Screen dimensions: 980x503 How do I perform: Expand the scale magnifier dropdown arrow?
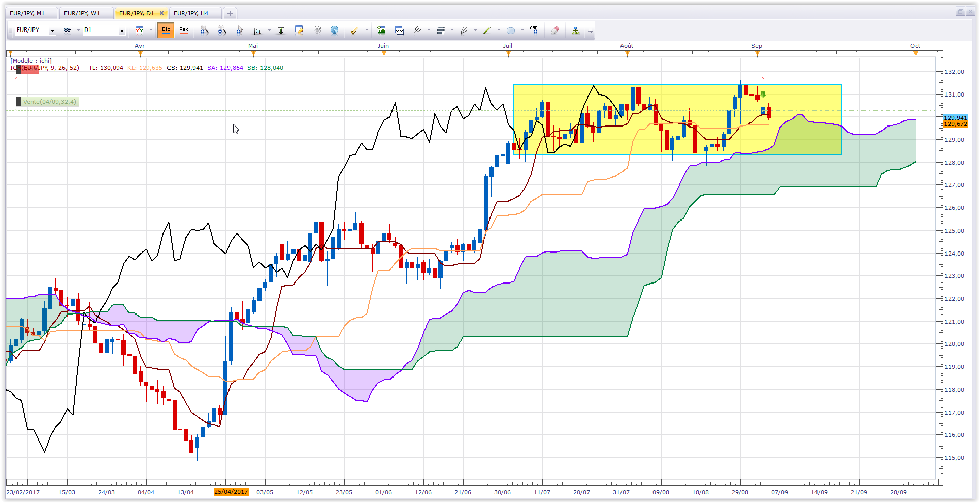(x=269, y=30)
